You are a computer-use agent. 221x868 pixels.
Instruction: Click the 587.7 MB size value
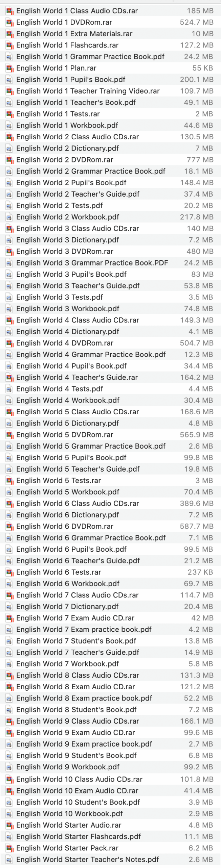pyautogui.click(x=197, y=527)
